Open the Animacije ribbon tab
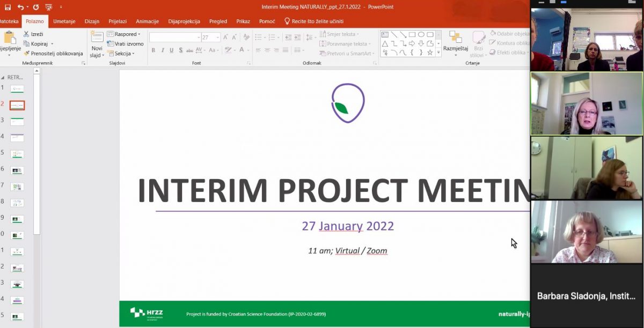The width and height of the screenshot is (644, 328). 147,21
